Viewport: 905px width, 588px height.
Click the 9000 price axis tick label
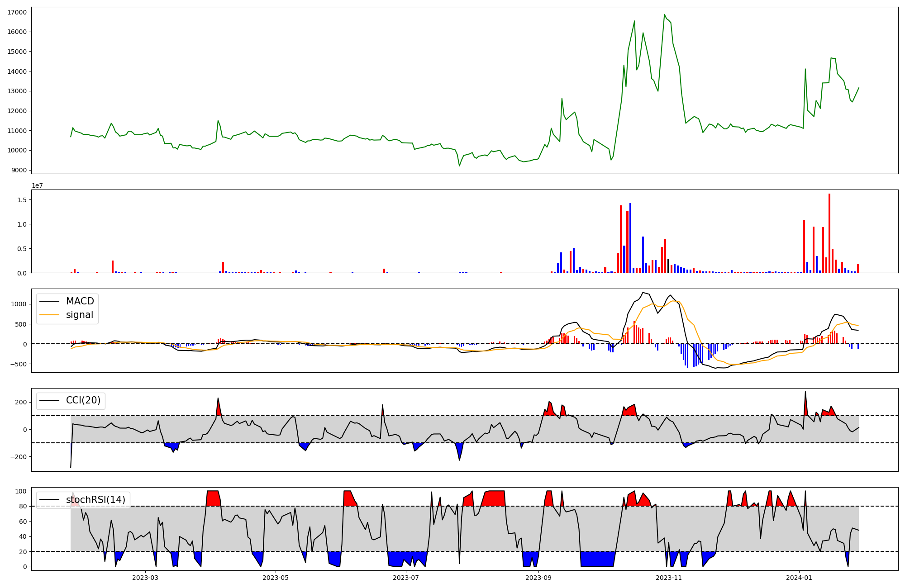tap(19, 171)
